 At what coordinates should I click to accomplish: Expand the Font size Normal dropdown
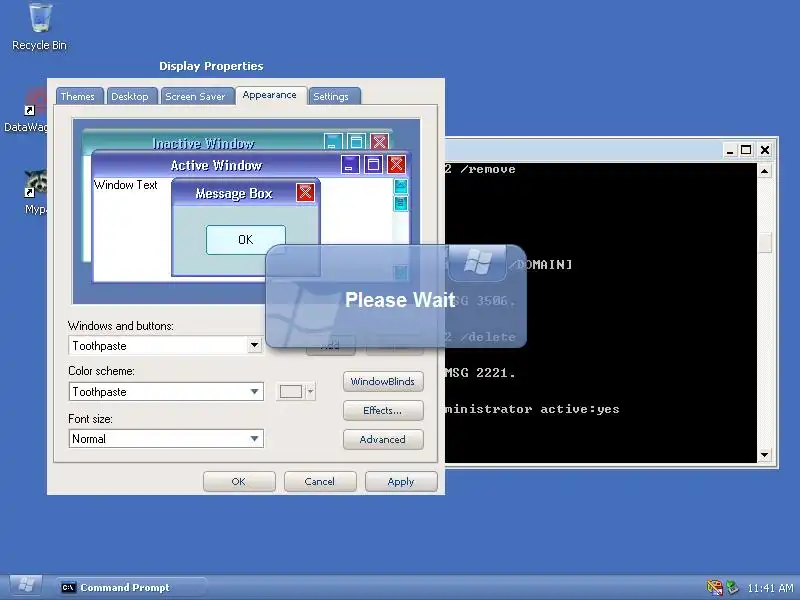(254, 439)
